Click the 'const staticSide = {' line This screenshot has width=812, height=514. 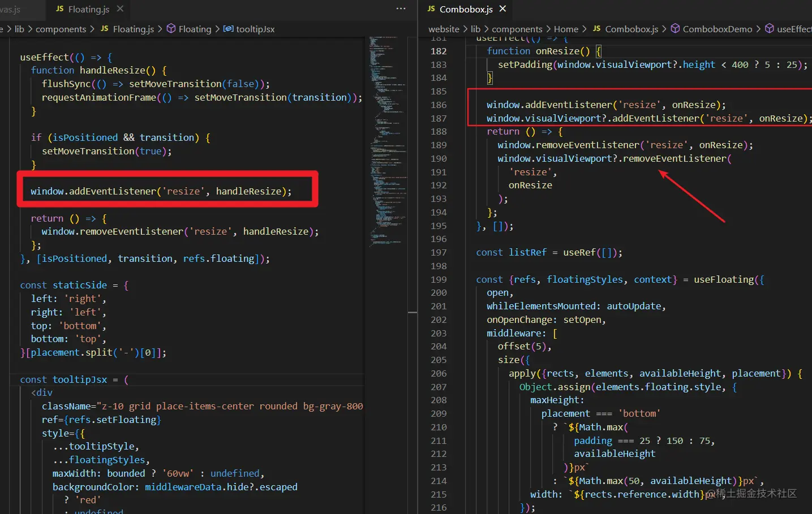74,285
